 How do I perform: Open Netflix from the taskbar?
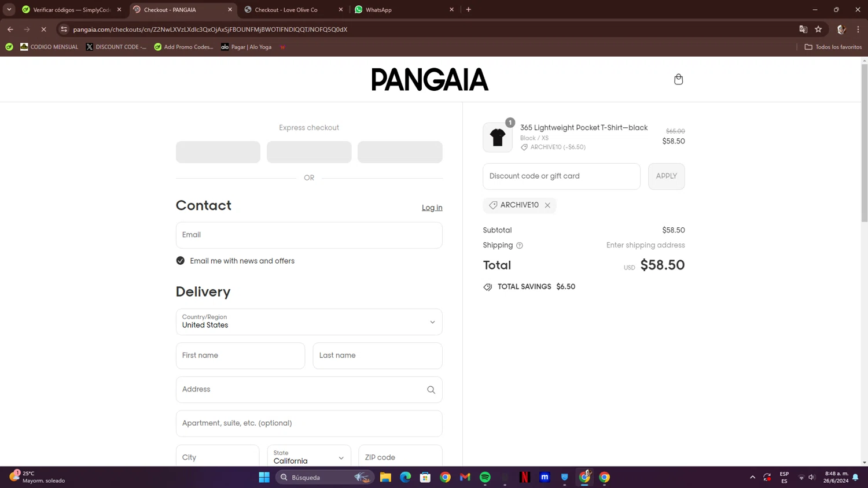point(525,478)
